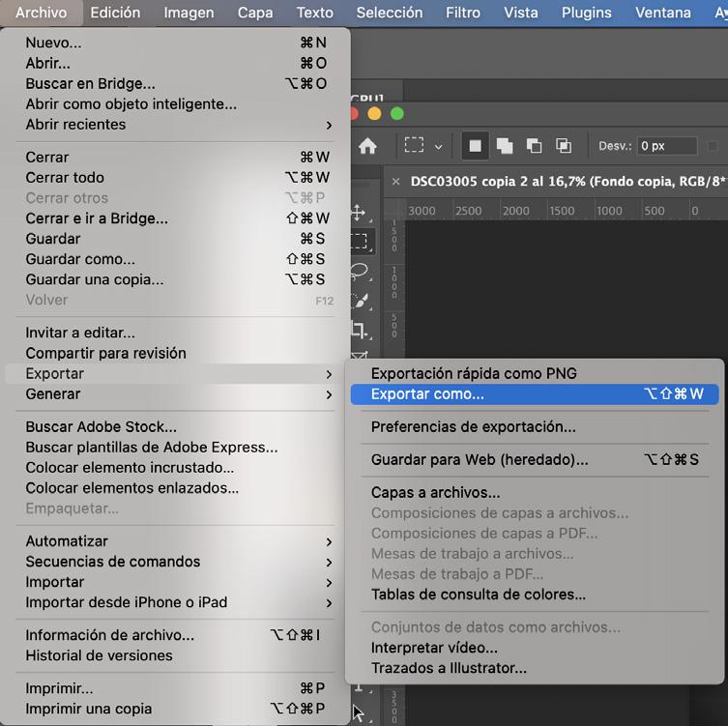Choose Compartir para revisión
Screen dimensions: 728x726
coord(176,353)
